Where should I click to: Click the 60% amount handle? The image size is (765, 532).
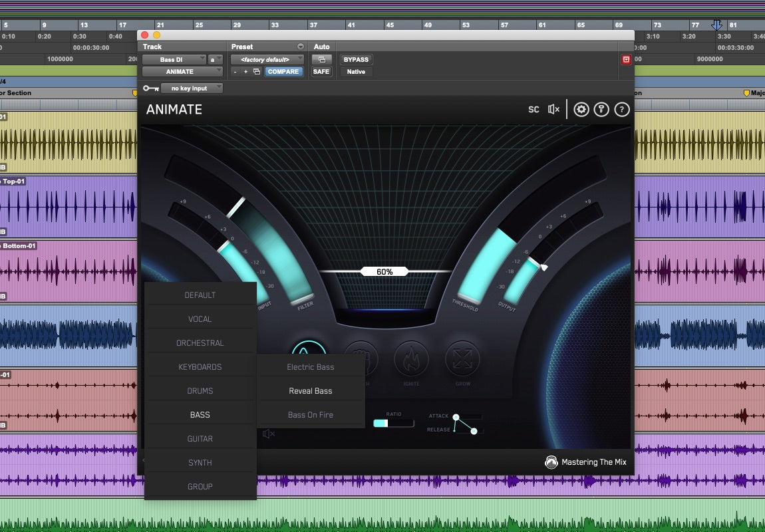click(384, 271)
